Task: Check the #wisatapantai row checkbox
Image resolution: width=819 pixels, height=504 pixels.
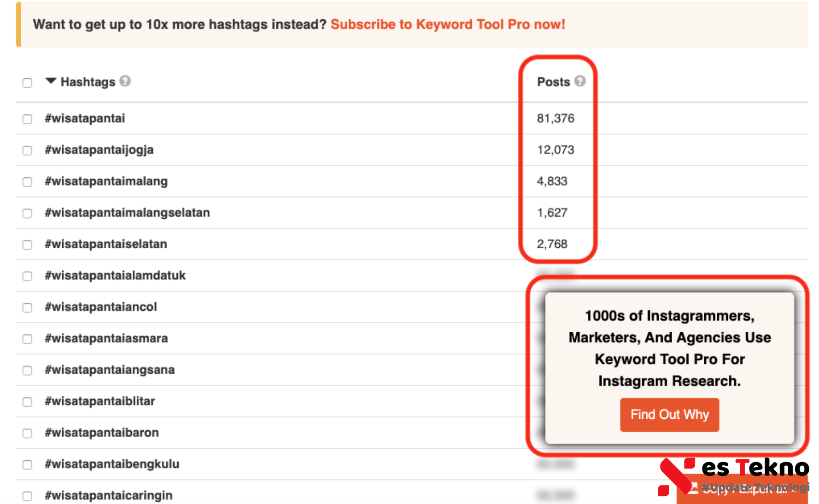Action: [28, 119]
